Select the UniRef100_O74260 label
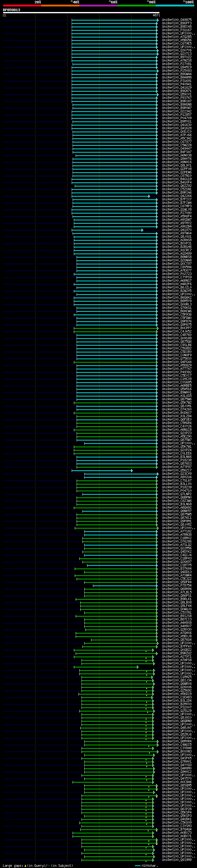Image resolution: width=197 pixels, height=868 pixels. coord(177,410)
